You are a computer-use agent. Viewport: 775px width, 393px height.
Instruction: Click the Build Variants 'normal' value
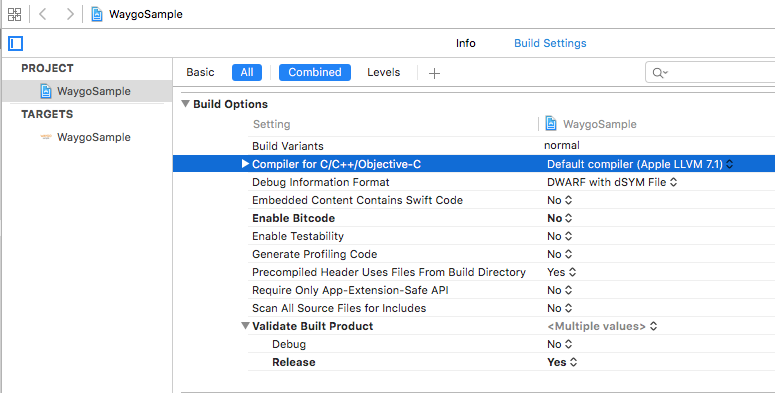[x=561, y=145]
